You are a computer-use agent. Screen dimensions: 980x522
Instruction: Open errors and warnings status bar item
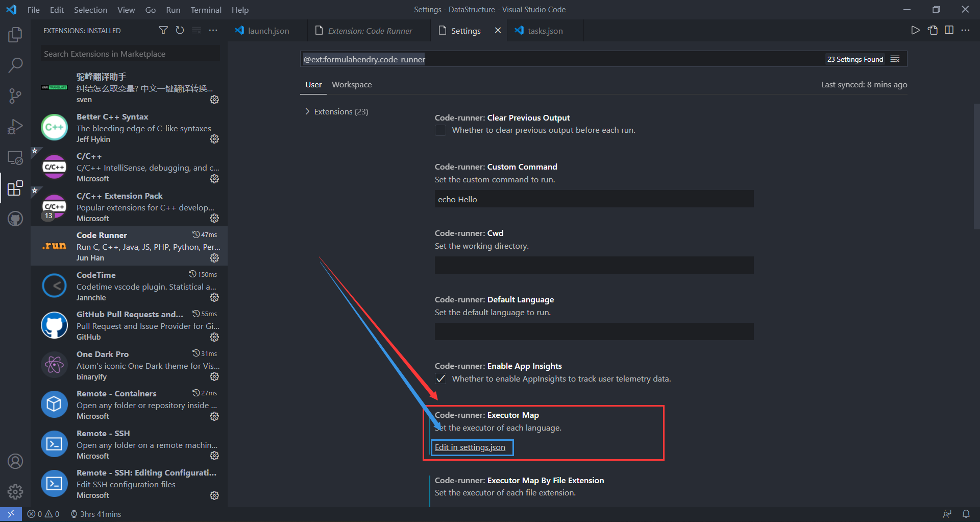[x=43, y=514]
